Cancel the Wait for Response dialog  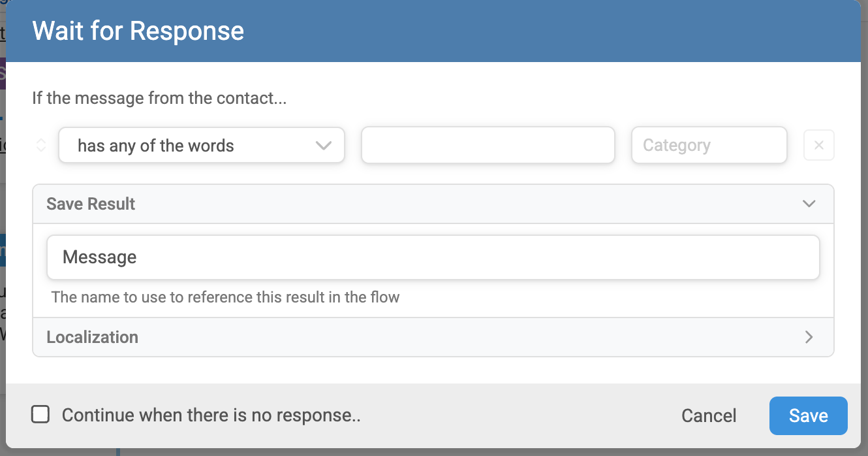click(709, 416)
